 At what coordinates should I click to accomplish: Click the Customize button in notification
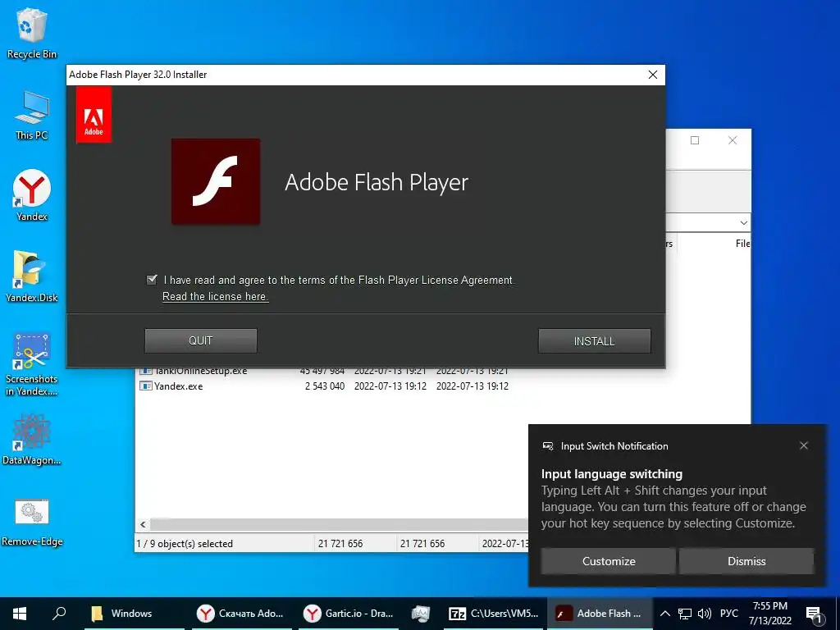click(609, 561)
